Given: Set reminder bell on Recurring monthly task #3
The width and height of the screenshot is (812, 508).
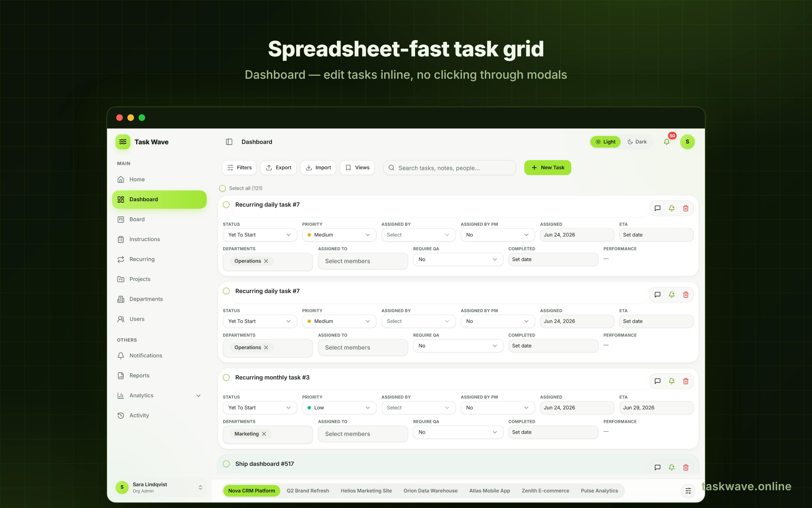Looking at the screenshot, I should tap(672, 381).
